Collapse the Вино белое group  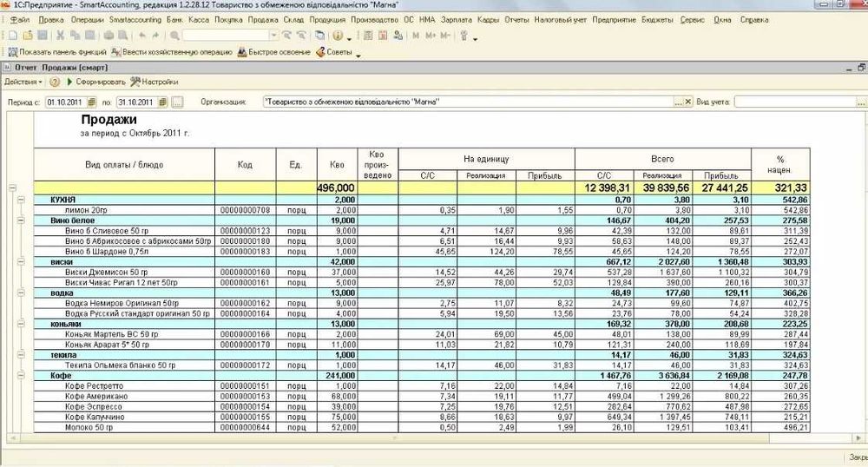19,220
